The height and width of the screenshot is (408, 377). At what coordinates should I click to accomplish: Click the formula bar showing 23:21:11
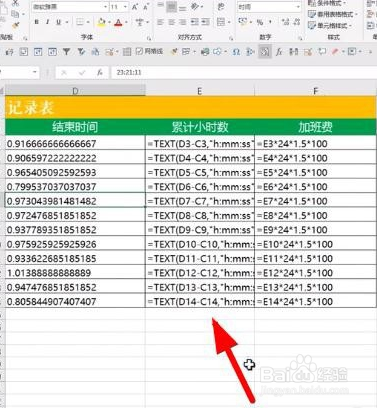point(244,72)
